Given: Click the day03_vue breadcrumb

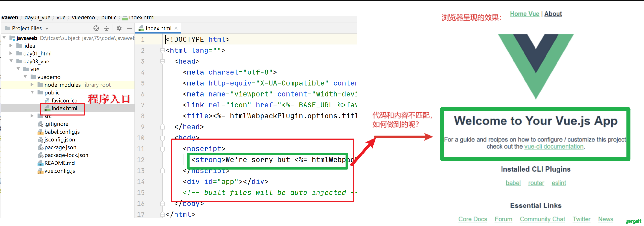Looking at the screenshot, I should click(x=37, y=18).
